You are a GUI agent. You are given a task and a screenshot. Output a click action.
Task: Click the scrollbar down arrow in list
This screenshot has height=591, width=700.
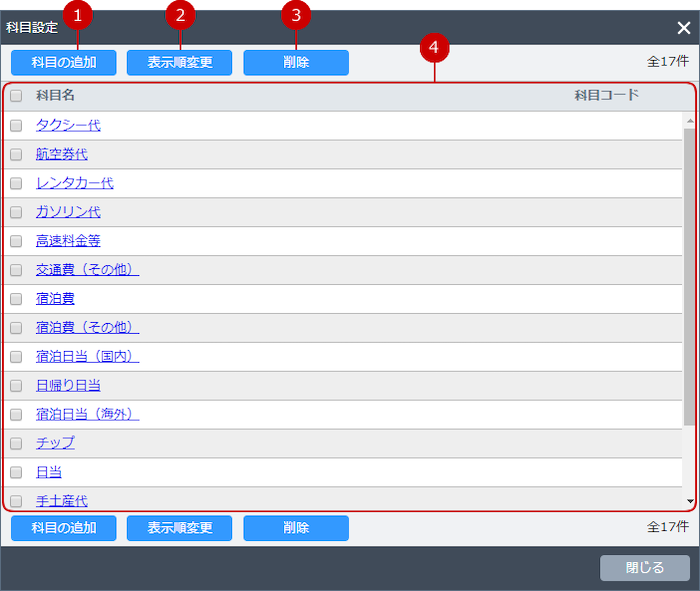689,501
